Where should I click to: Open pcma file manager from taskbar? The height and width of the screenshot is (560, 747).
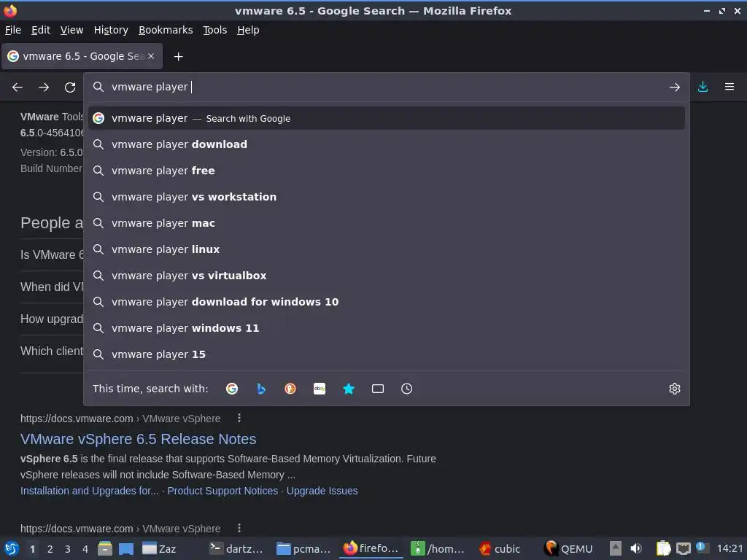coord(303,549)
